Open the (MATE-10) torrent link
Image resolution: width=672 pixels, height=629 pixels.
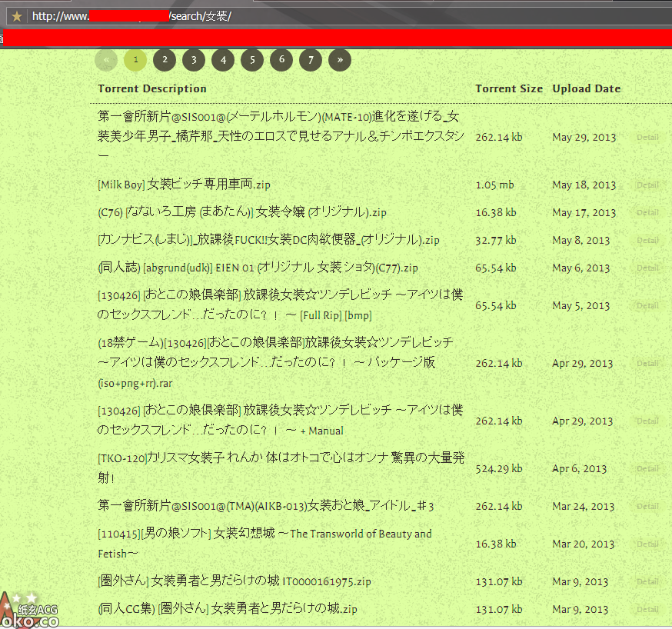click(281, 136)
